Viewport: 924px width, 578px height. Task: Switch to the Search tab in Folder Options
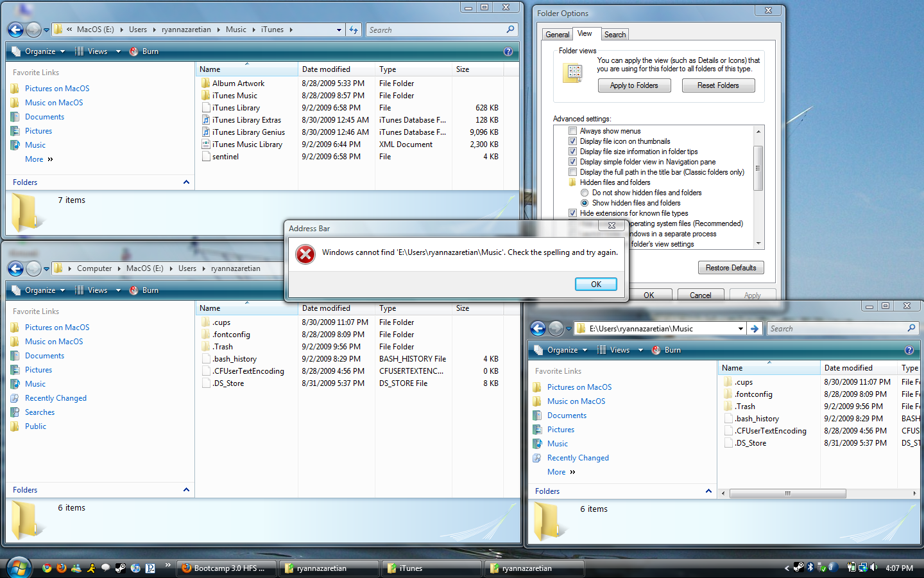point(615,35)
